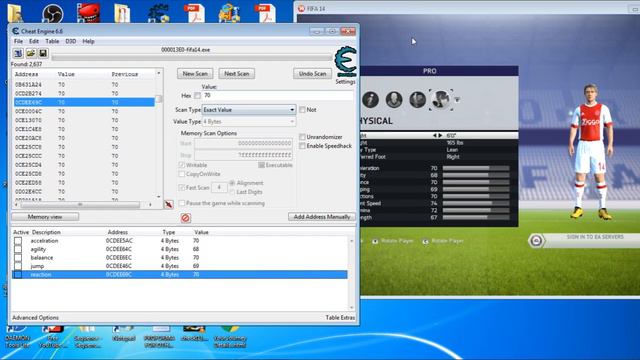Click the Fast Scan alignment value field

pyautogui.click(x=219, y=187)
